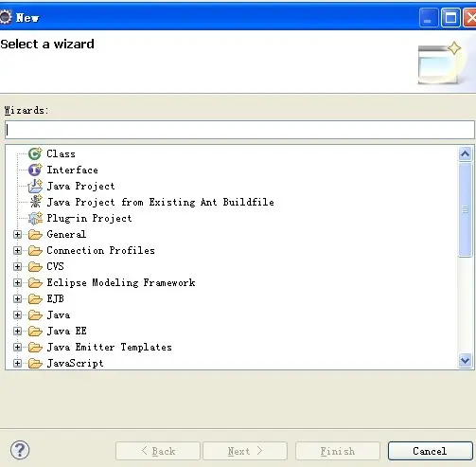476x467 pixels.
Task: Maximize the New dialog window
Action: 450,18
